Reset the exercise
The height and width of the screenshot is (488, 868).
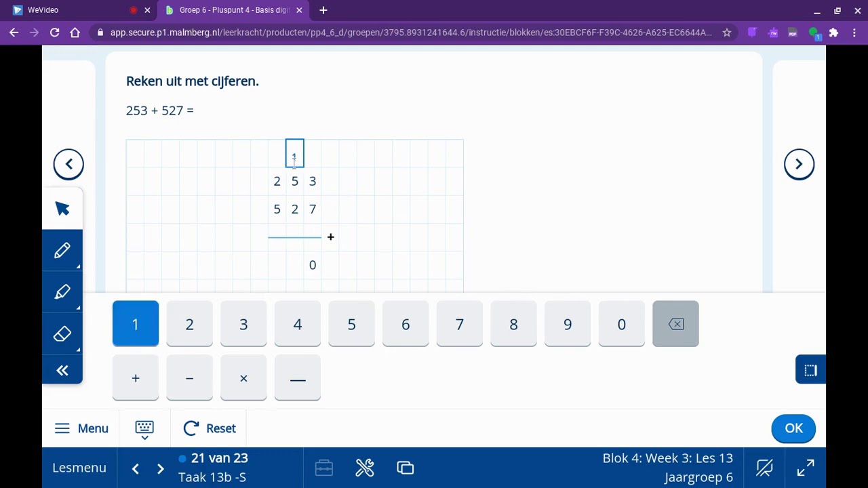tap(210, 428)
